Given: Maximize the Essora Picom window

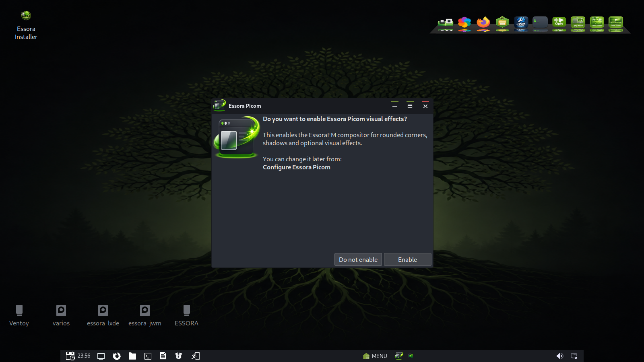Looking at the screenshot, I should pyautogui.click(x=410, y=106).
